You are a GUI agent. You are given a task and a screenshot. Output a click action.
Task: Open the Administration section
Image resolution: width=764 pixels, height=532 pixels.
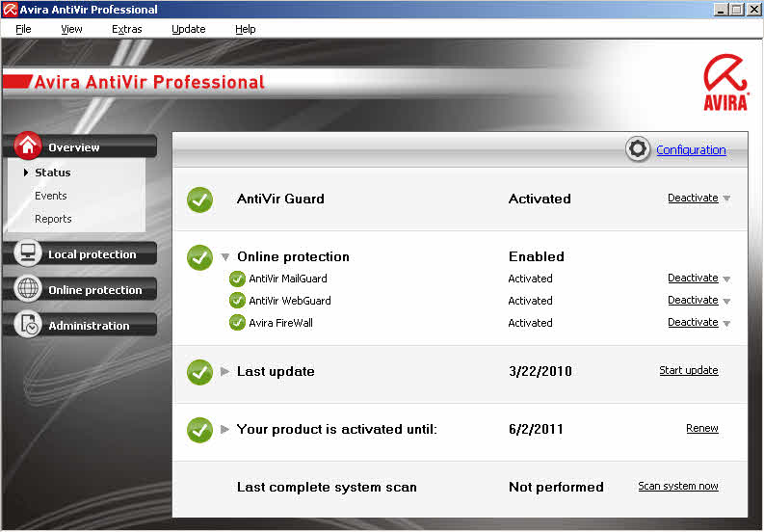point(89,325)
